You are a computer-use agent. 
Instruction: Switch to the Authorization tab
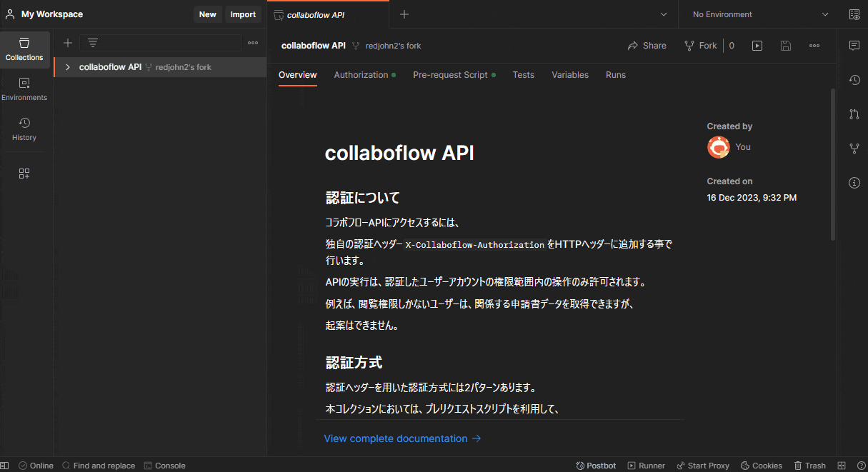tap(364, 75)
